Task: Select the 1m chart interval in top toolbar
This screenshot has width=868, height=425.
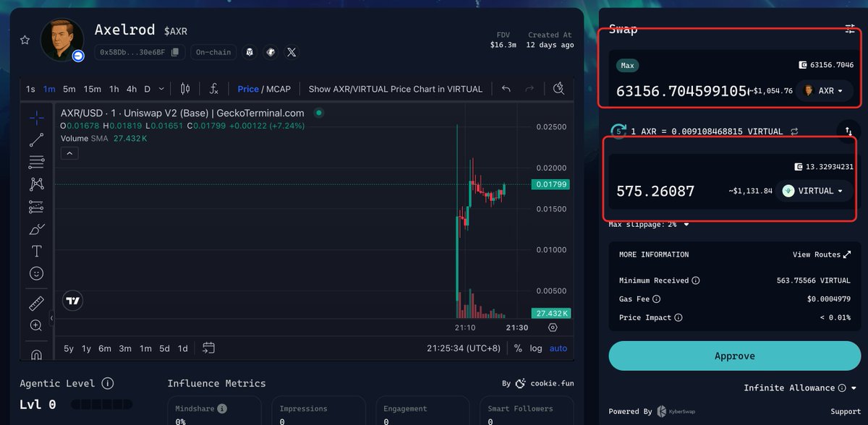Action: point(49,89)
